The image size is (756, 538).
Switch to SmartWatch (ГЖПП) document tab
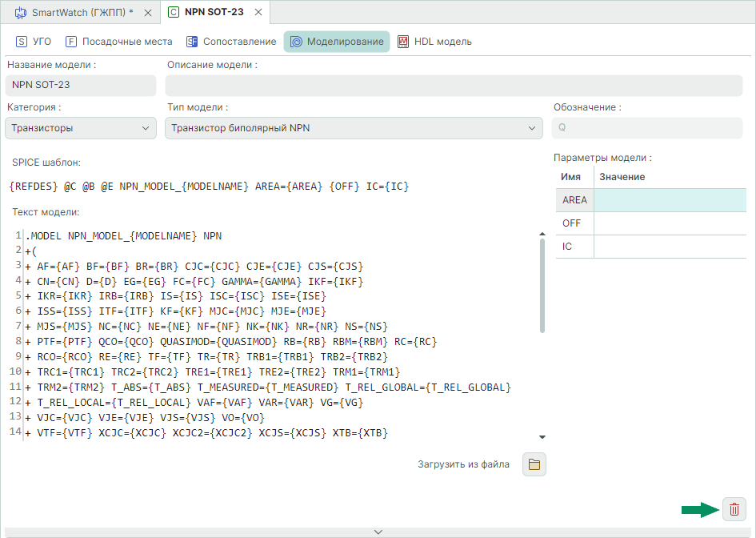76,12
